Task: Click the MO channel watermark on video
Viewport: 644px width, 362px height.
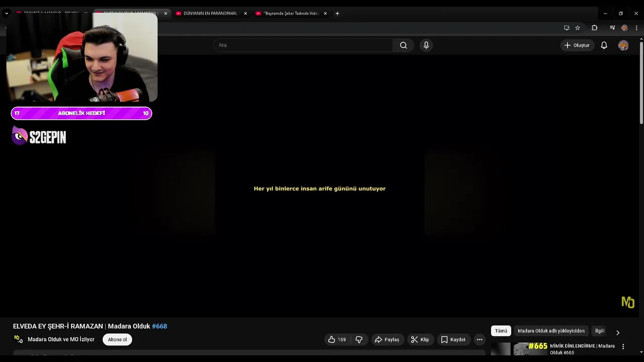Action: click(x=628, y=302)
